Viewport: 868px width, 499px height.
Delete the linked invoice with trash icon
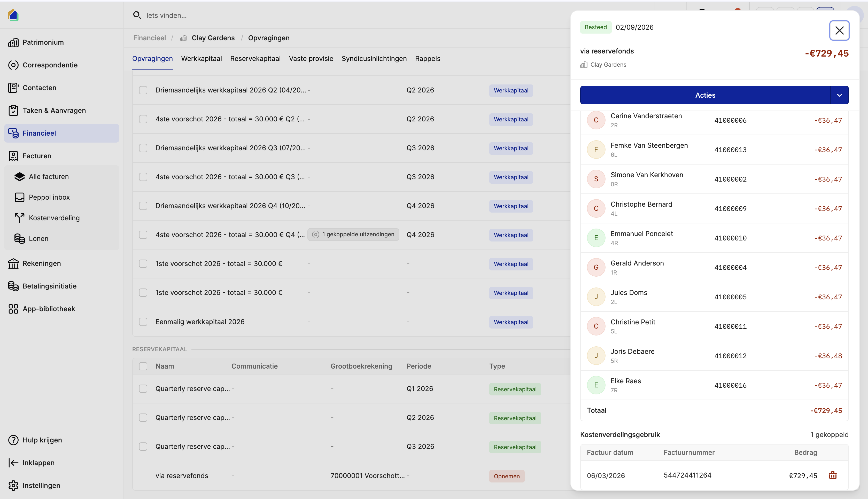[832, 475]
